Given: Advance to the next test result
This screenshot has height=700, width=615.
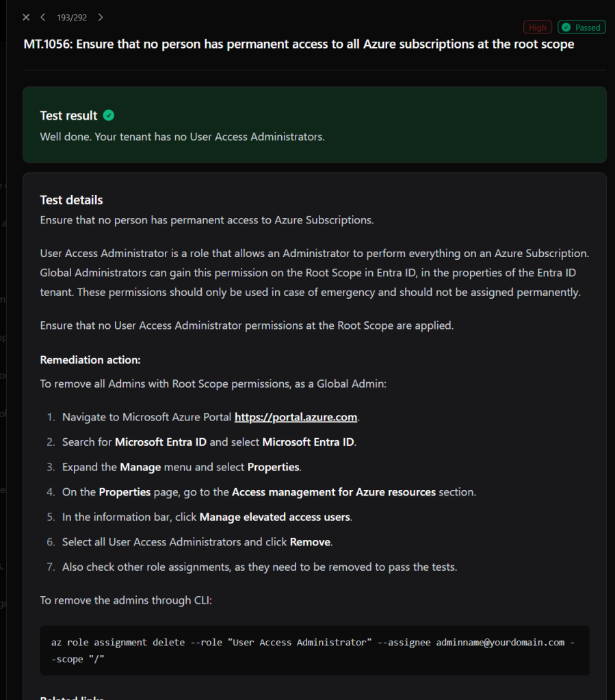Looking at the screenshot, I should [101, 17].
